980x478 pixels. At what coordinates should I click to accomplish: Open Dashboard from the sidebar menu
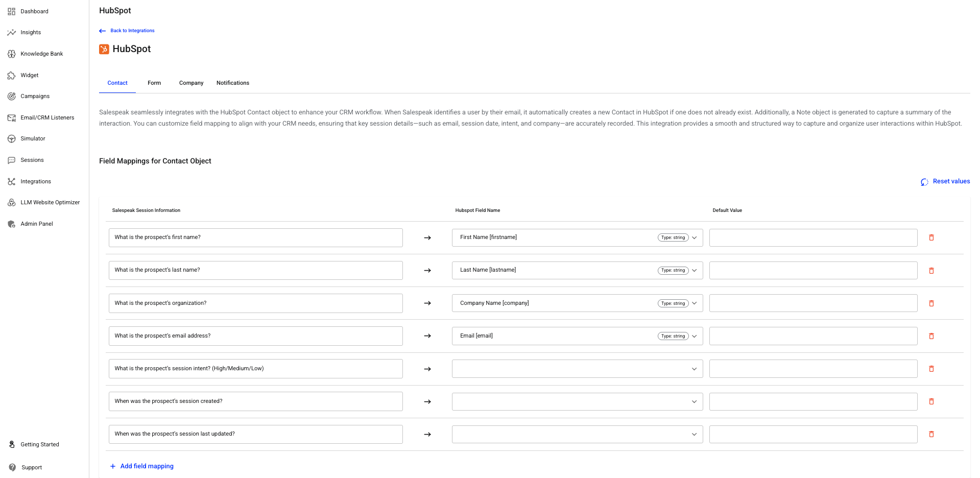34,11
